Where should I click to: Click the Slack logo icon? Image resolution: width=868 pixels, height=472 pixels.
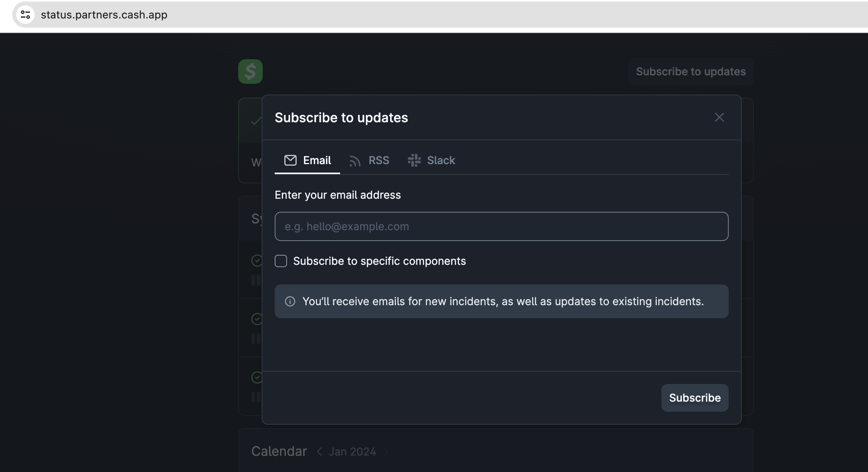[x=414, y=160]
